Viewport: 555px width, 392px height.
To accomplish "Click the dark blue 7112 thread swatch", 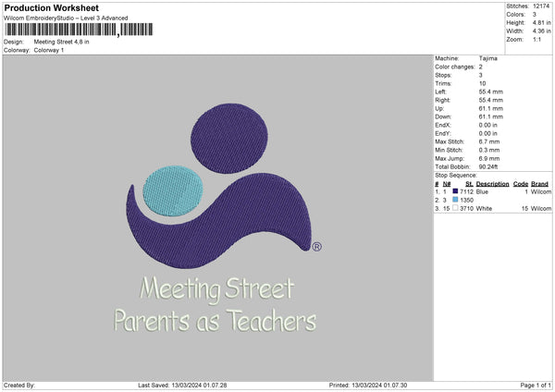I will point(455,191).
